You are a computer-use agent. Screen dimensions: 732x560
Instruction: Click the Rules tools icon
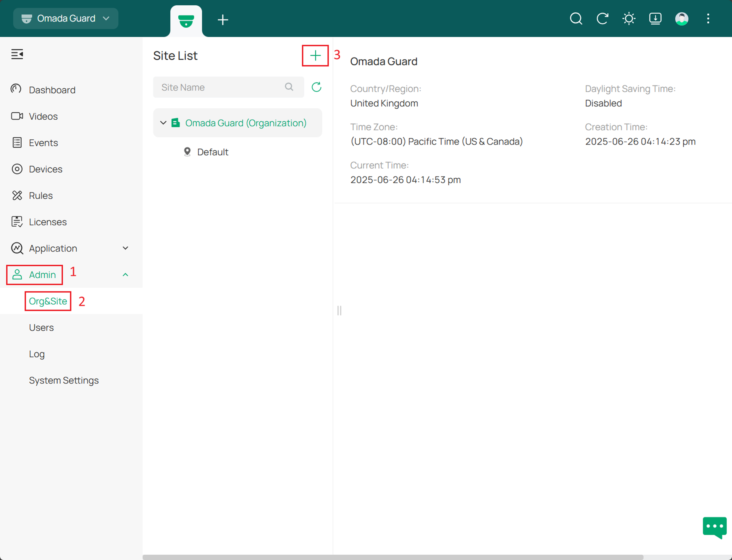(x=17, y=195)
